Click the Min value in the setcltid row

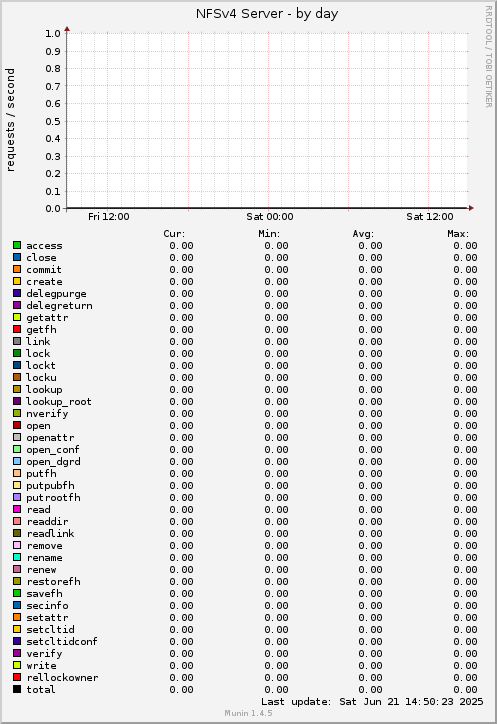click(276, 630)
